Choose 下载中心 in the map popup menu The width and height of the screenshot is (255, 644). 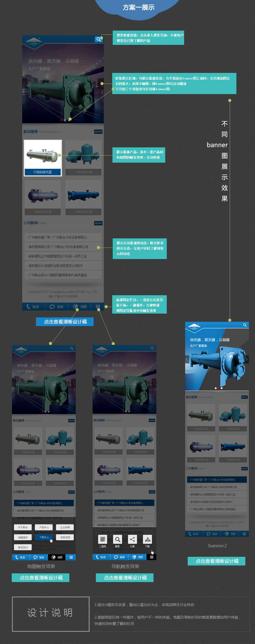(44, 537)
